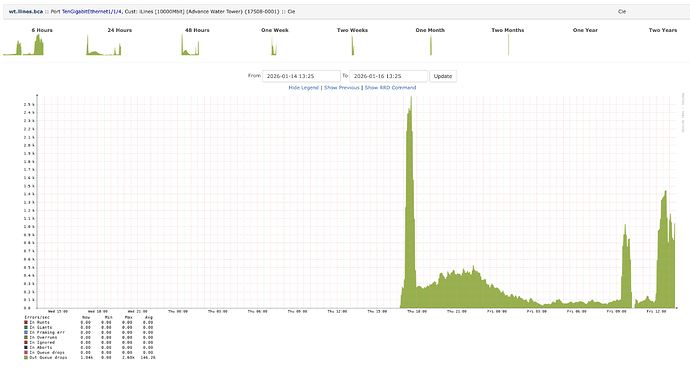Viewport: 690px width, 370px height.
Task: Click the Show RRD Command link
Action: click(x=390, y=88)
